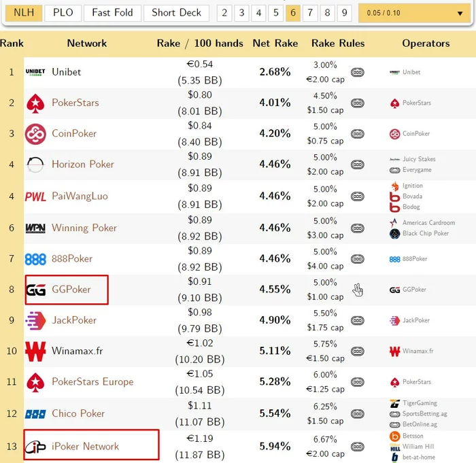Click the CoinPoker network logo

(x=35, y=134)
